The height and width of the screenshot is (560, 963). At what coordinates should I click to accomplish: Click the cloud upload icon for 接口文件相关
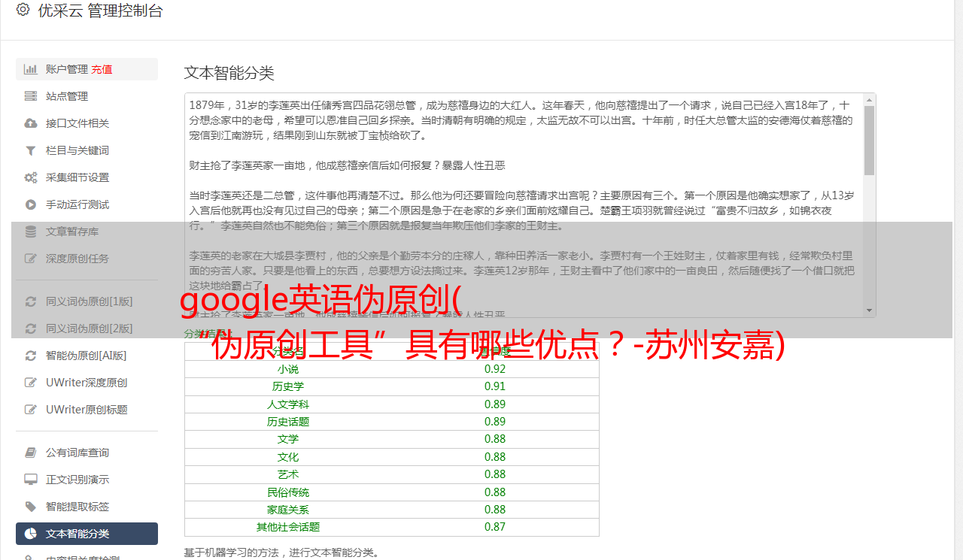click(x=31, y=123)
